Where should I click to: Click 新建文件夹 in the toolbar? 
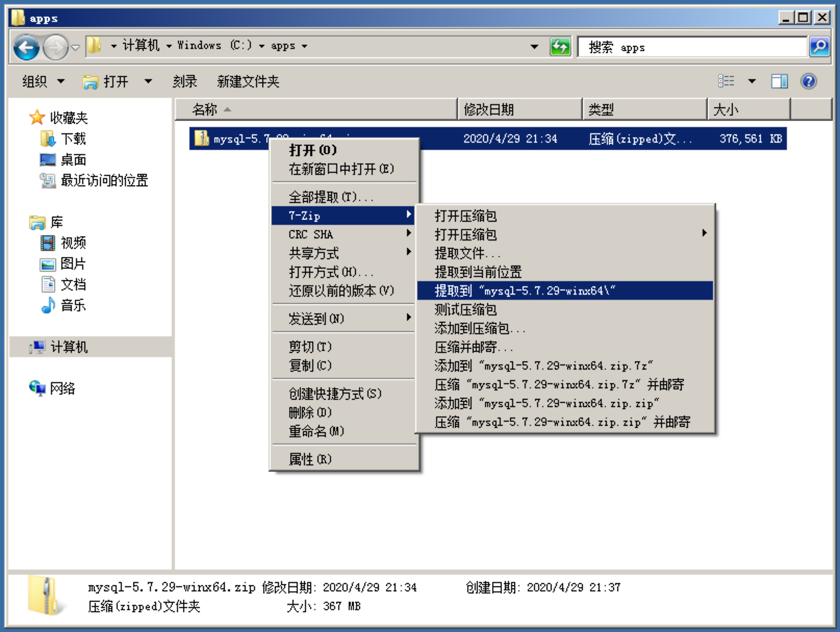click(x=248, y=81)
